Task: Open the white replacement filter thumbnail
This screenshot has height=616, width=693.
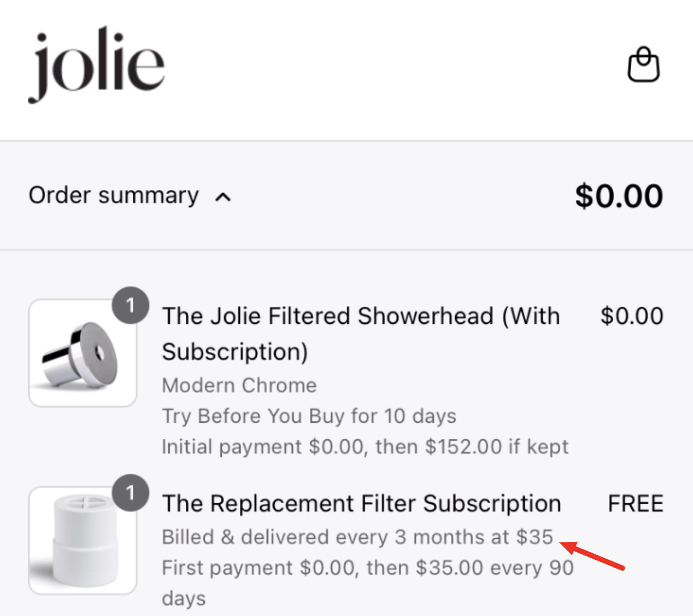Action: tap(82, 540)
